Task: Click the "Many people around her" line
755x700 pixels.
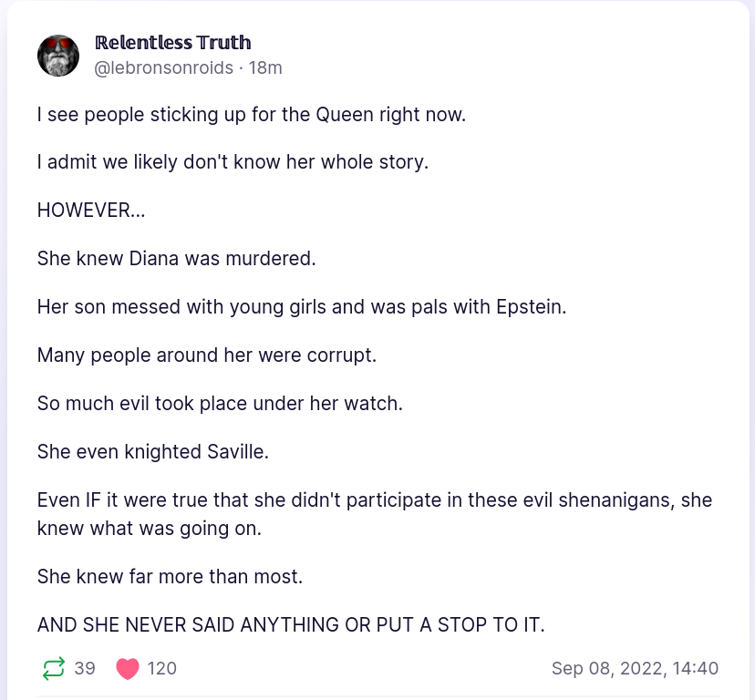Action: 206,355
